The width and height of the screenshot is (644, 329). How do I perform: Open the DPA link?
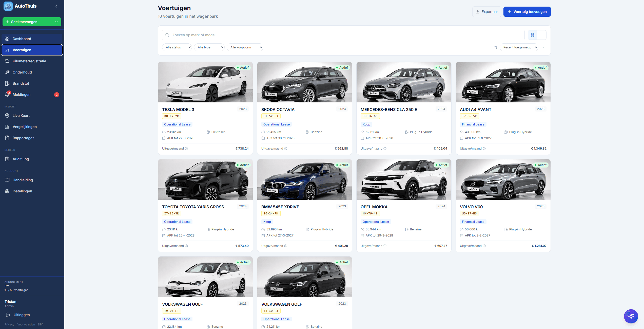point(41,324)
